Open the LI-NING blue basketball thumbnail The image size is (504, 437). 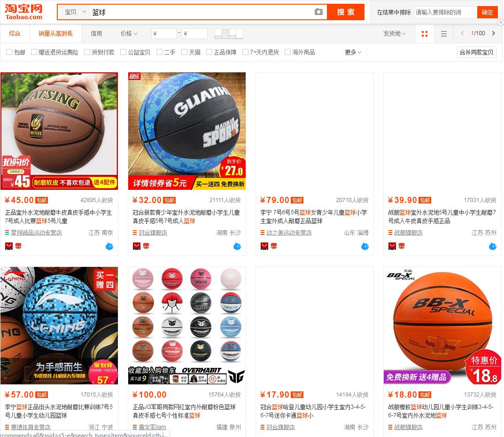59,326
